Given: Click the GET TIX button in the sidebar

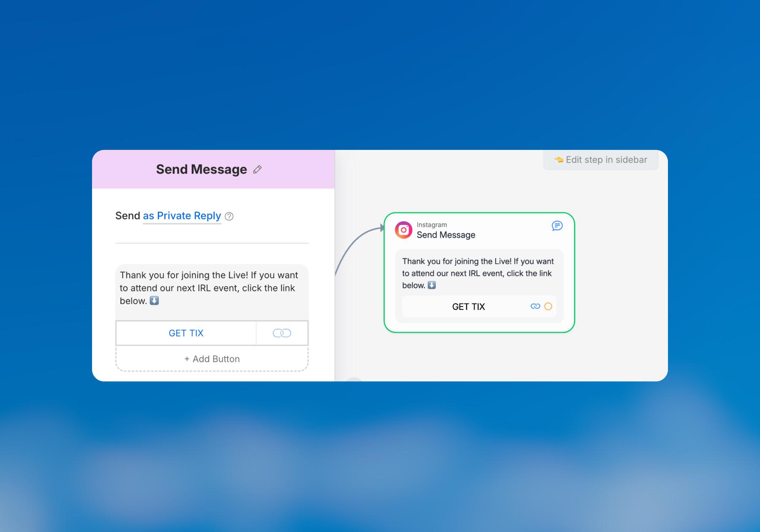Looking at the screenshot, I should 186,333.
